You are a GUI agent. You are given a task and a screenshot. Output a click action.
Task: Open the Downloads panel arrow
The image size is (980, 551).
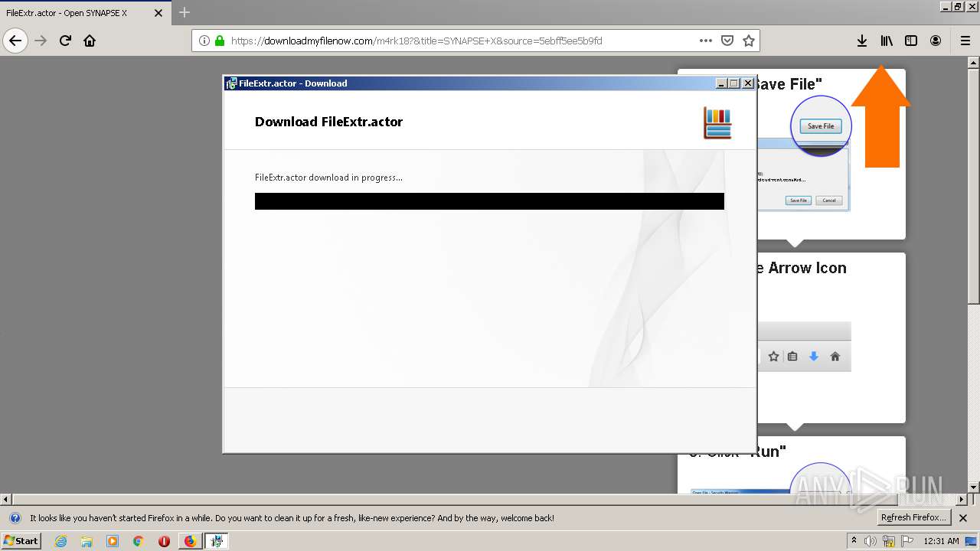point(862,41)
